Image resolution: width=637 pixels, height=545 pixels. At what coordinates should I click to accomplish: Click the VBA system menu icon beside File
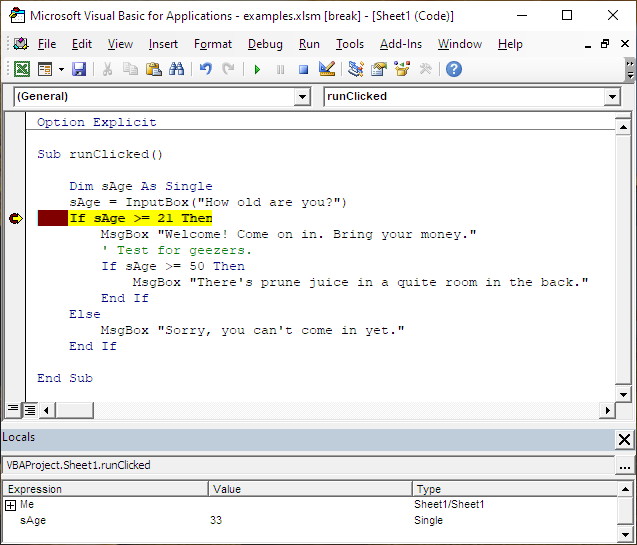pyautogui.click(x=20, y=44)
